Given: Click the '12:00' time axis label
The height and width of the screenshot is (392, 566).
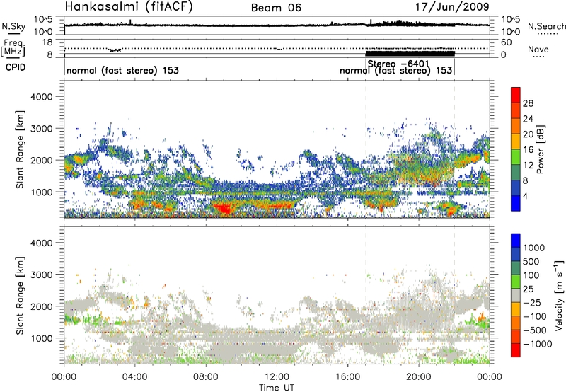Looking at the screenshot, I should (x=277, y=377).
